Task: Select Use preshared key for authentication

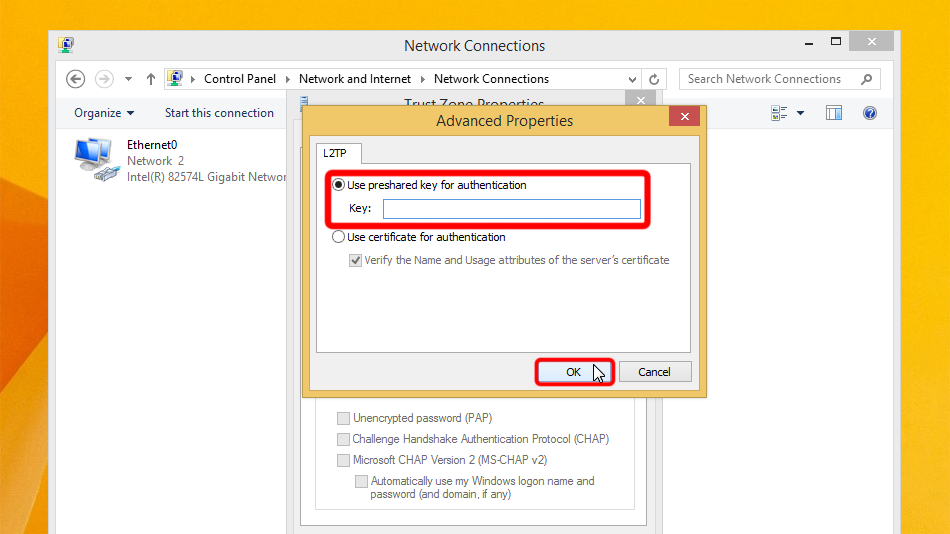Action: tap(339, 185)
